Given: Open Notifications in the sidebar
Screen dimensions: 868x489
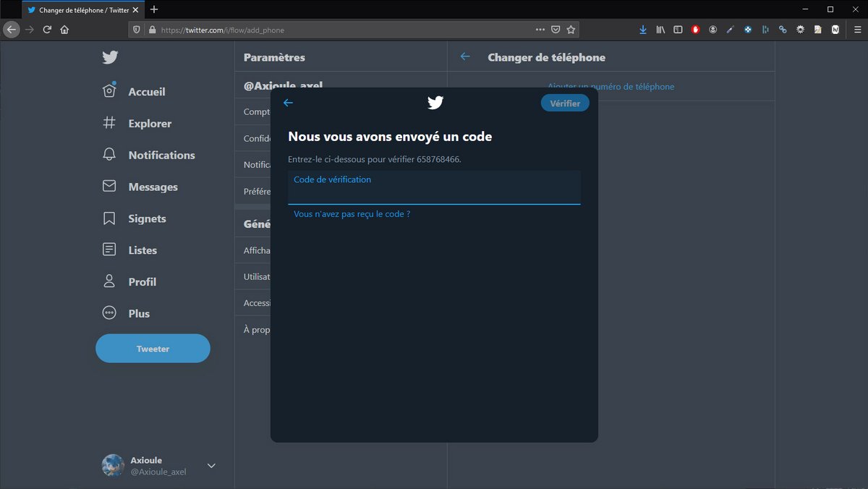Looking at the screenshot, I should point(161,155).
